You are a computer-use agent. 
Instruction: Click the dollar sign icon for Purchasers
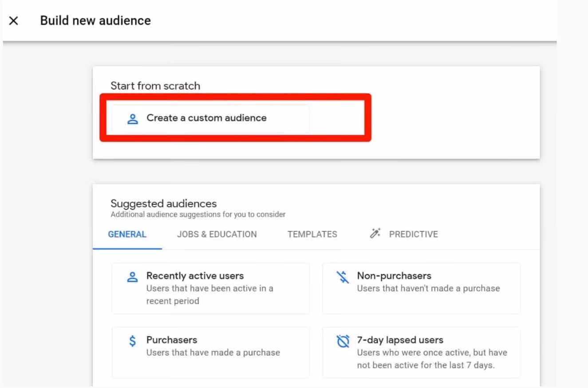pos(132,341)
